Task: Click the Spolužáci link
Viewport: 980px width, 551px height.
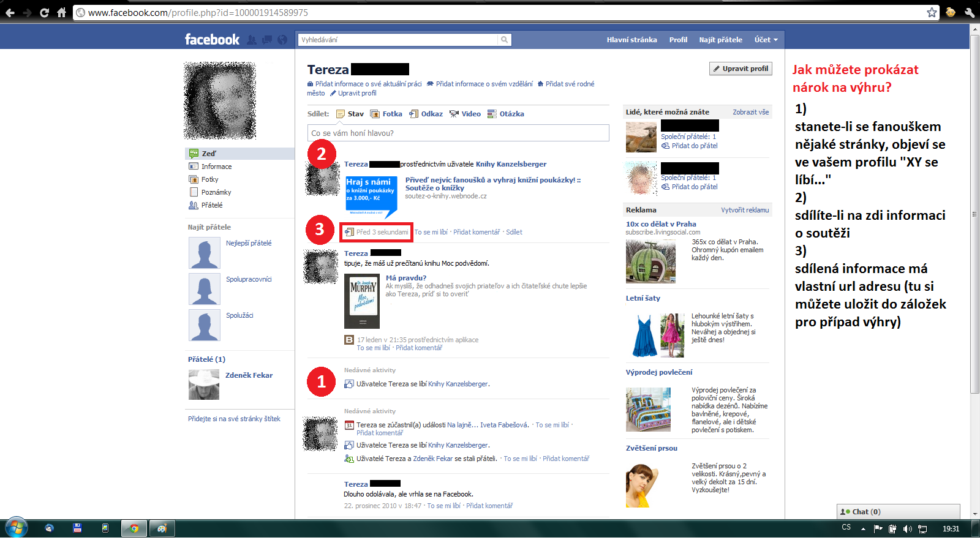Action: (x=239, y=315)
